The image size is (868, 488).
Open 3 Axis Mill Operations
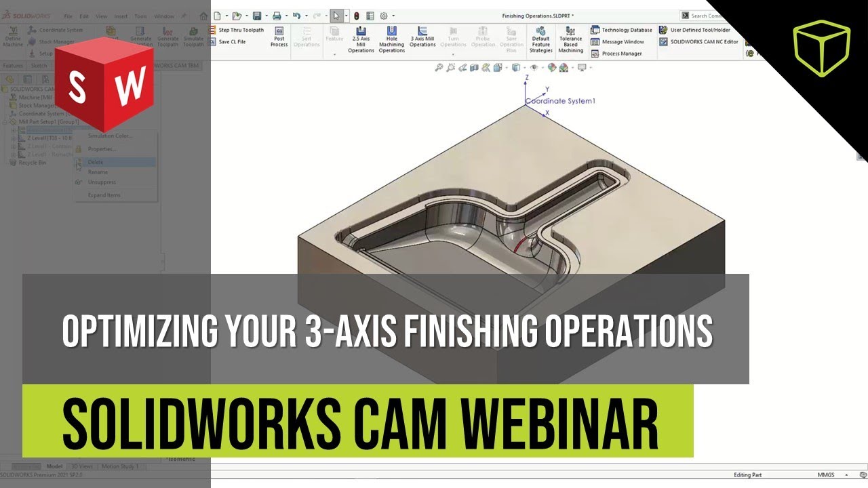[x=422, y=37]
